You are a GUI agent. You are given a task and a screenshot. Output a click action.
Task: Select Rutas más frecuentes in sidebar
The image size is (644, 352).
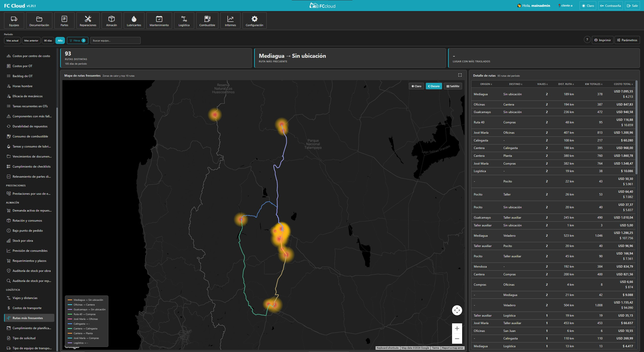[x=29, y=318]
